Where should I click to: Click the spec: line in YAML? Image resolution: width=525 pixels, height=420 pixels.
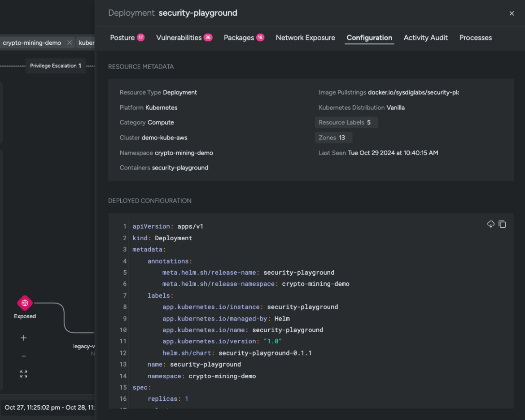[142, 388]
